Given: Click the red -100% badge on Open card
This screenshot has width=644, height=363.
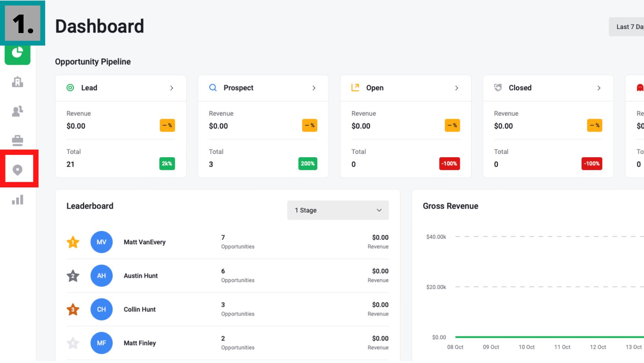Looking at the screenshot, I should (x=450, y=163).
